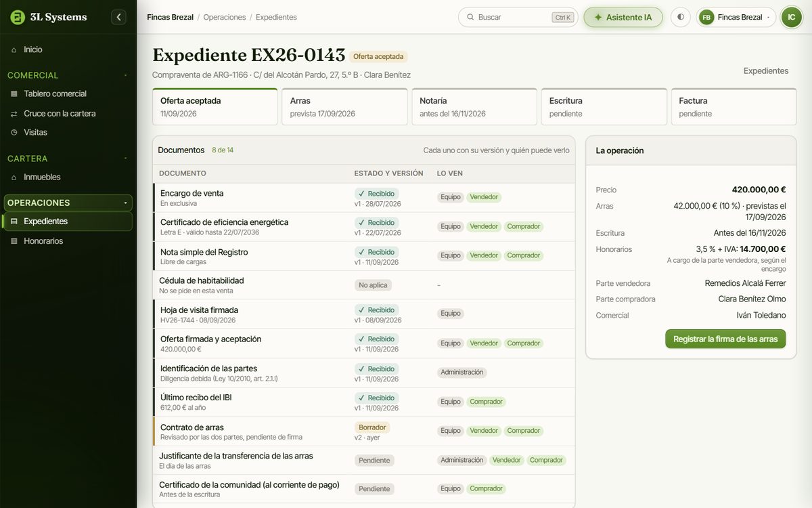Select the Factura stage tab
Viewport: 812px width, 508px height.
point(734,106)
